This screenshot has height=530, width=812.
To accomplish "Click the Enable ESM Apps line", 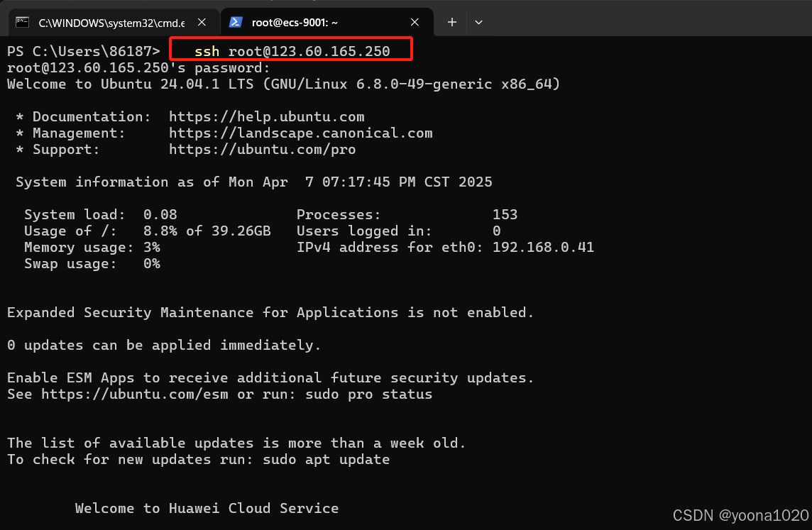I will [x=270, y=378].
